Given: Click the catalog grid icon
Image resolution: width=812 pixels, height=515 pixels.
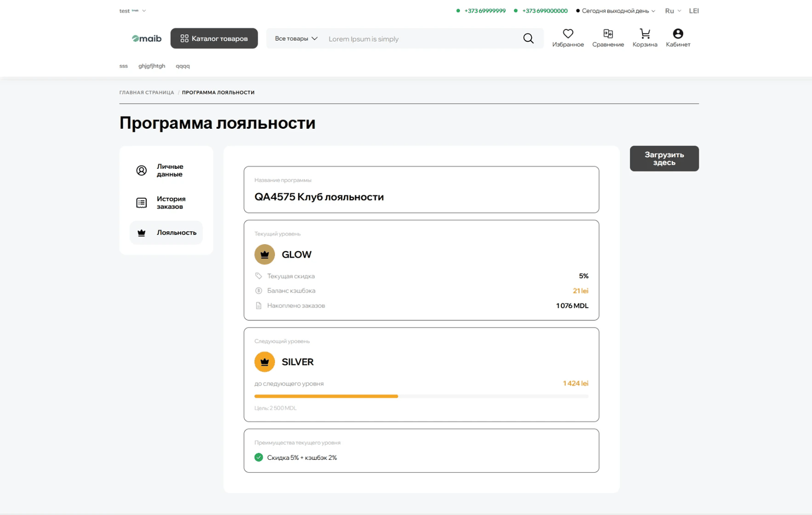Looking at the screenshot, I should pyautogui.click(x=184, y=38).
